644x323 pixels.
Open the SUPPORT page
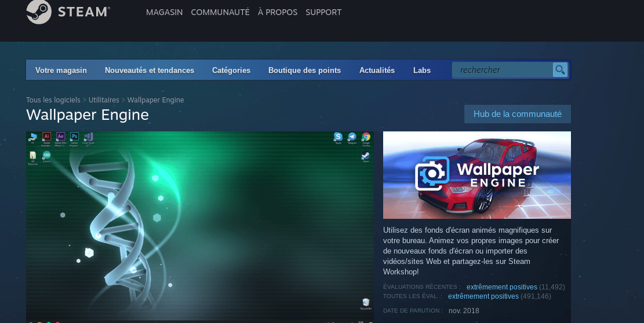pos(323,12)
